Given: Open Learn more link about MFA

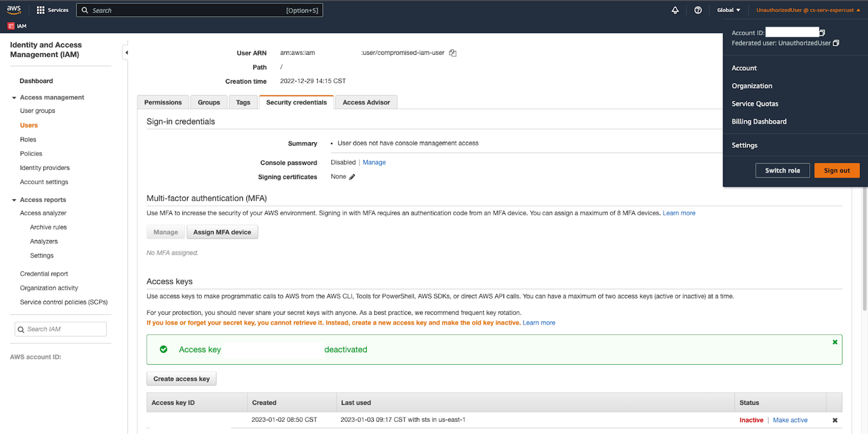Looking at the screenshot, I should pos(679,213).
